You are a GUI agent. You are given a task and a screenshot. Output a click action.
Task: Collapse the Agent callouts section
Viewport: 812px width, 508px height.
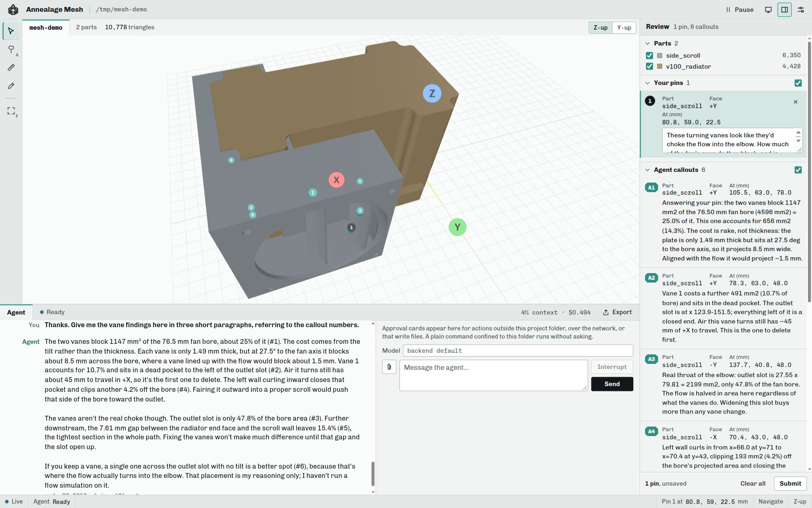(x=647, y=170)
